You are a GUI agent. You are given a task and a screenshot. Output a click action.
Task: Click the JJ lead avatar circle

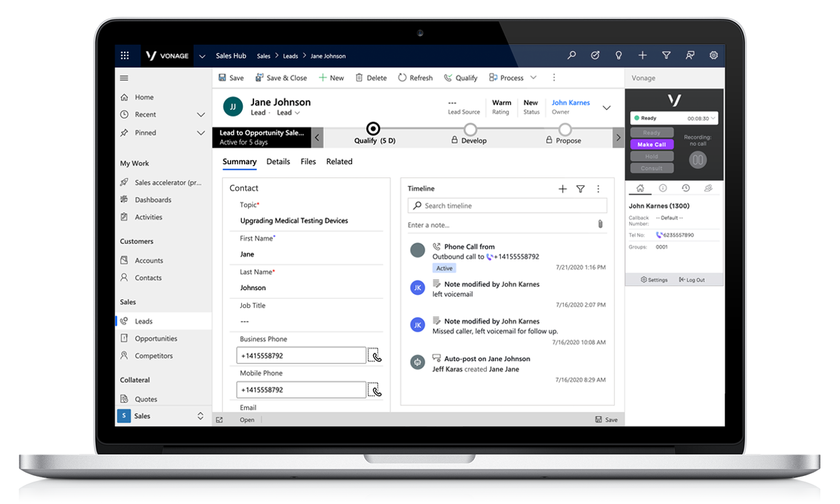tap(233, 106)
